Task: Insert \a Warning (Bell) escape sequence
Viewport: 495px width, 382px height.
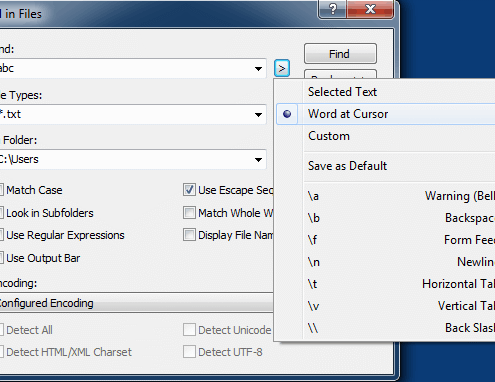Action: pyautogui.click(x=386, y=196)
